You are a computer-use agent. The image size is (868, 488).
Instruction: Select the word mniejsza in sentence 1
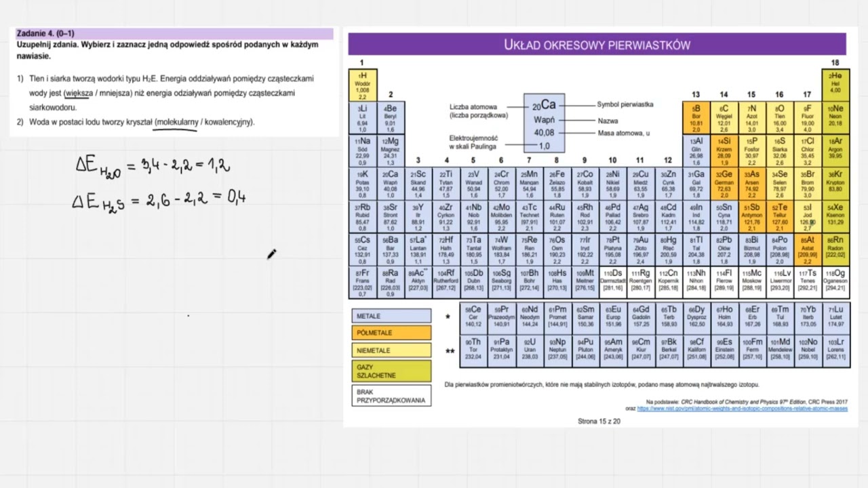coord(115,93)
